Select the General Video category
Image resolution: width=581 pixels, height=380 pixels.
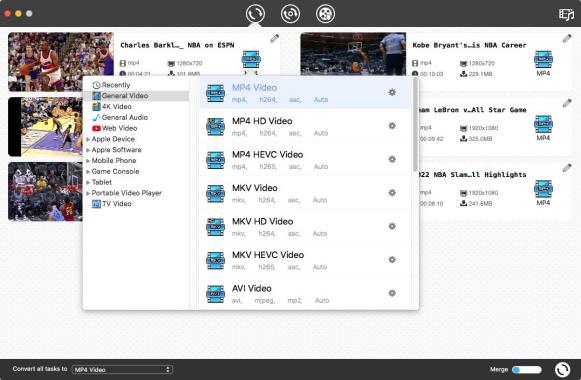coord(136,96)
